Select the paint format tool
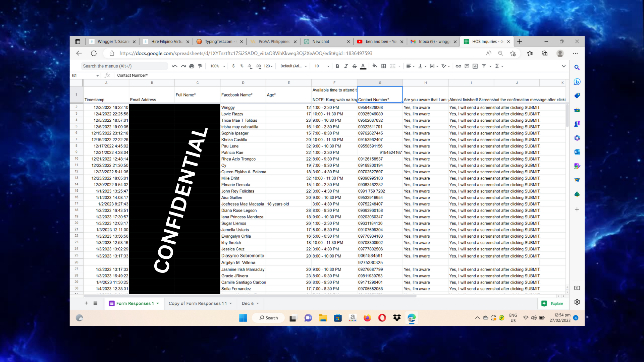Image resolution: width=644 pixels, height=362 pixels. 200,66
